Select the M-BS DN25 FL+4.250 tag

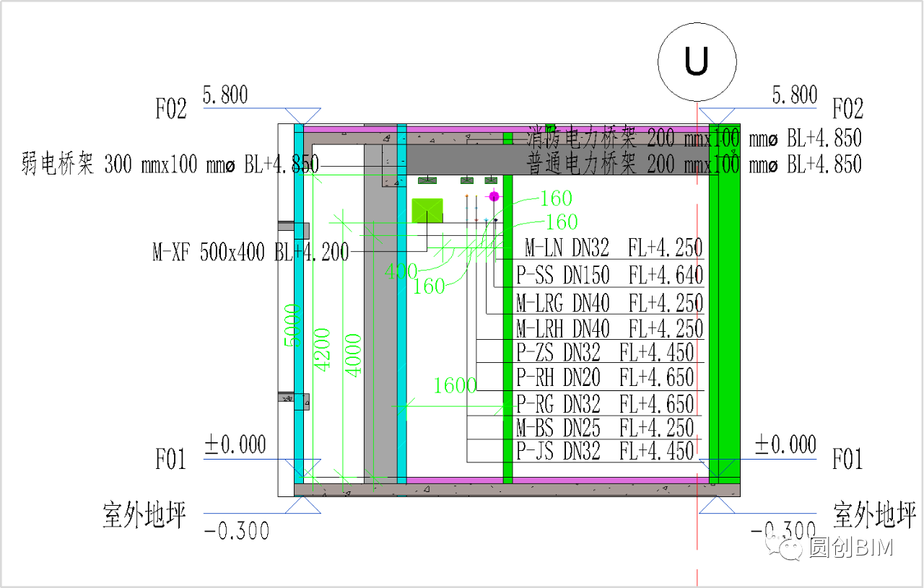pyautogui.click(x=605, y=427)
